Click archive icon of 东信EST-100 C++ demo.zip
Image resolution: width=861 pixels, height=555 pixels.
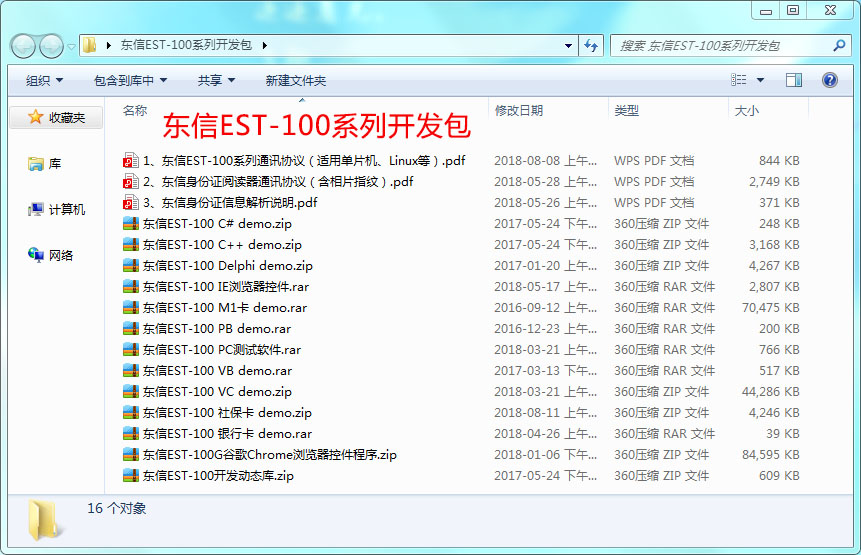coord(131,244)
